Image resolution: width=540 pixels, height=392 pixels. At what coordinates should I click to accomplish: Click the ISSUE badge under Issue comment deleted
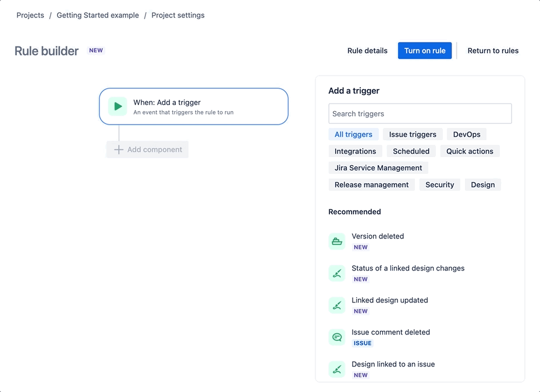coord(363,343)
